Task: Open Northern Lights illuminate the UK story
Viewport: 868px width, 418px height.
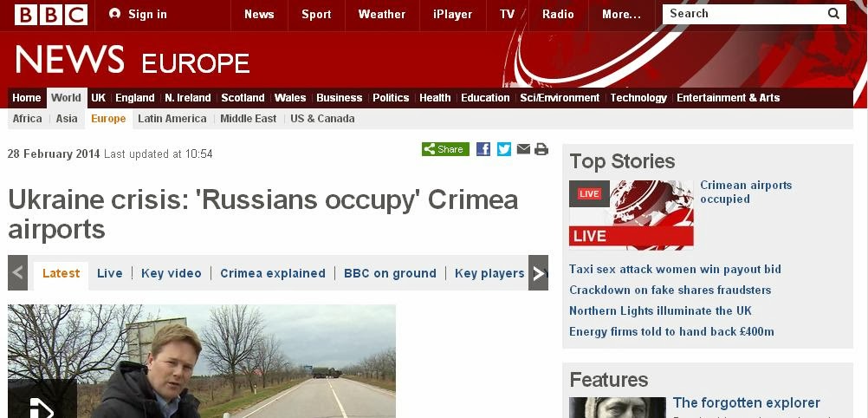Action: coord(660,311)
